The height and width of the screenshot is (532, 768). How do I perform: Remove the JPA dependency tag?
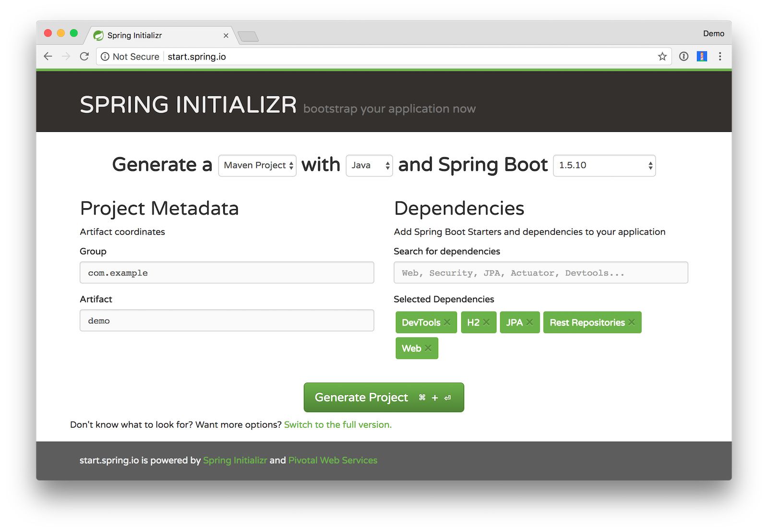click(x=529, y=322)
